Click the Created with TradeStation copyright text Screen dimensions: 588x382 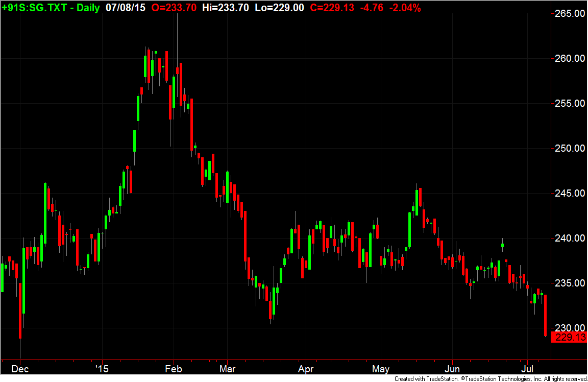pos(491,378)
